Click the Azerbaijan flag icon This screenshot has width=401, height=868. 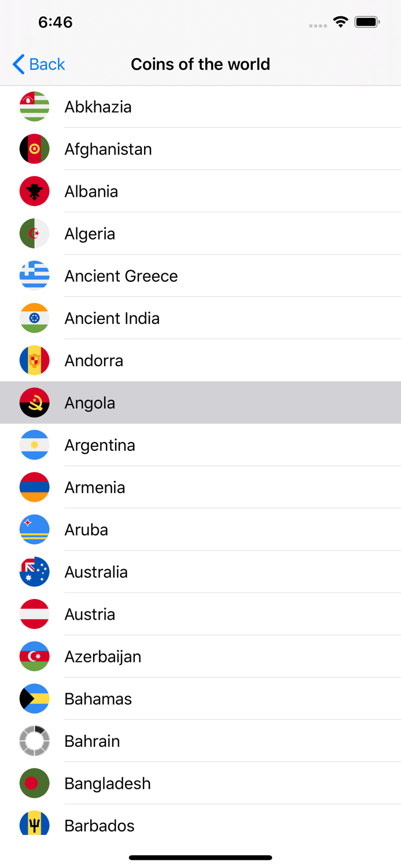(x=34, y=656)
